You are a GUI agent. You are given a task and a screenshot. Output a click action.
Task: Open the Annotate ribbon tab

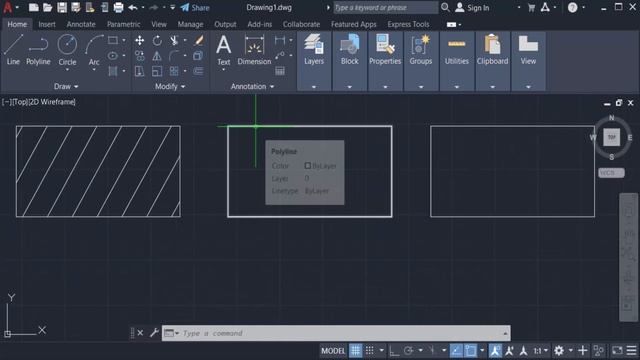pyautogui.click(x=81, y=24)
